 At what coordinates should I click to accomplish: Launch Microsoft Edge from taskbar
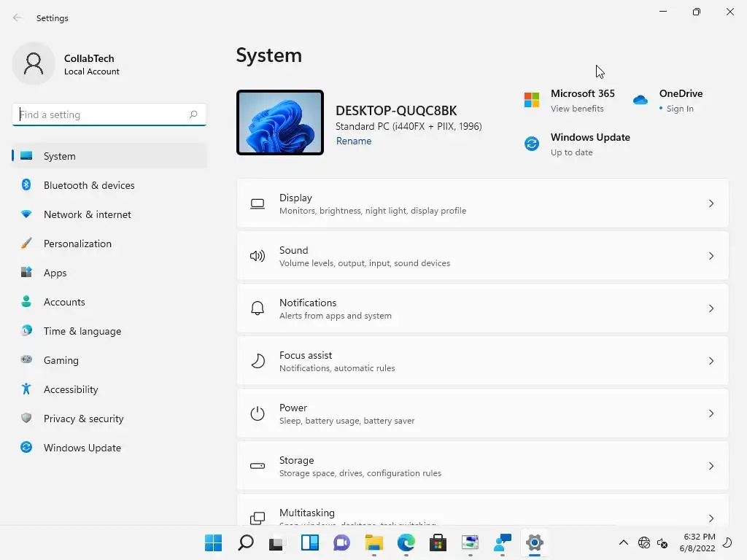[406, 542]
